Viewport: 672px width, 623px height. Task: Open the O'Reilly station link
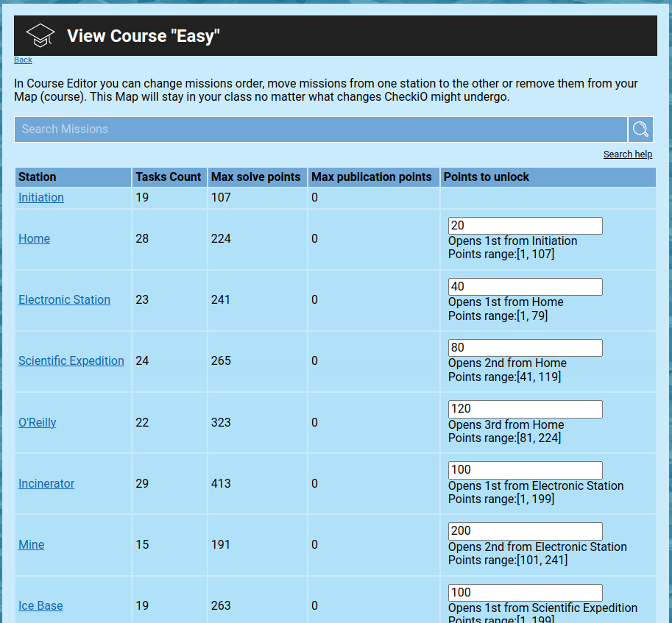point(38,422)
